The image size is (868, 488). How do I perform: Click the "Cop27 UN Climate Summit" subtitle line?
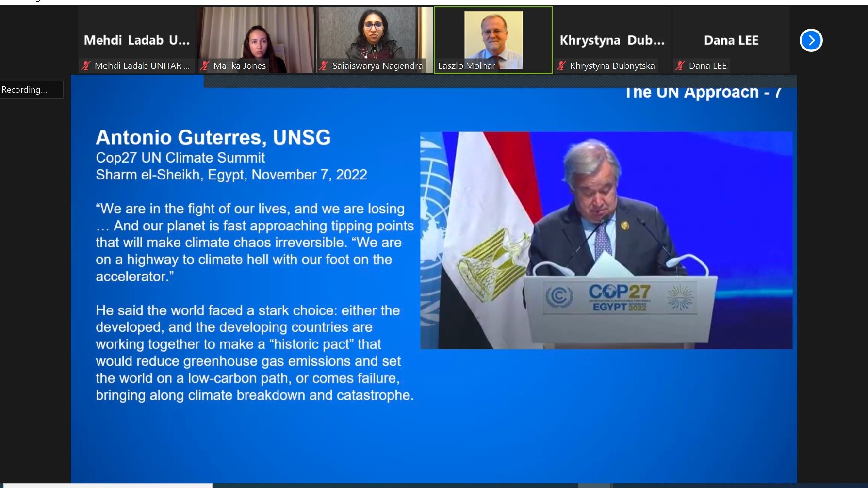180,158
